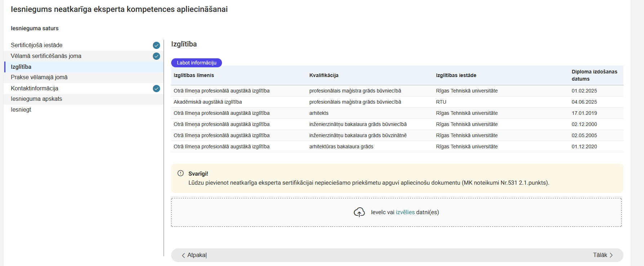
Task: Open Iesnieguma apskats step
Action: (36, 99)
